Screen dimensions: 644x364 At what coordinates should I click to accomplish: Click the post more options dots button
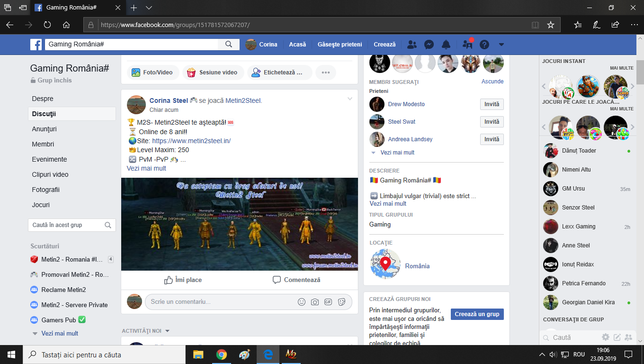point(326,73)
